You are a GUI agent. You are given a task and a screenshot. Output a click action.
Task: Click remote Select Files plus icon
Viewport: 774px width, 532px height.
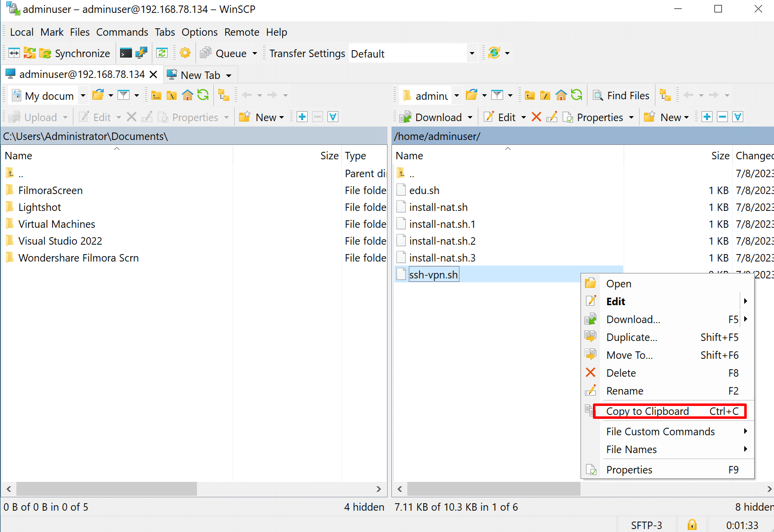(707, 117)
